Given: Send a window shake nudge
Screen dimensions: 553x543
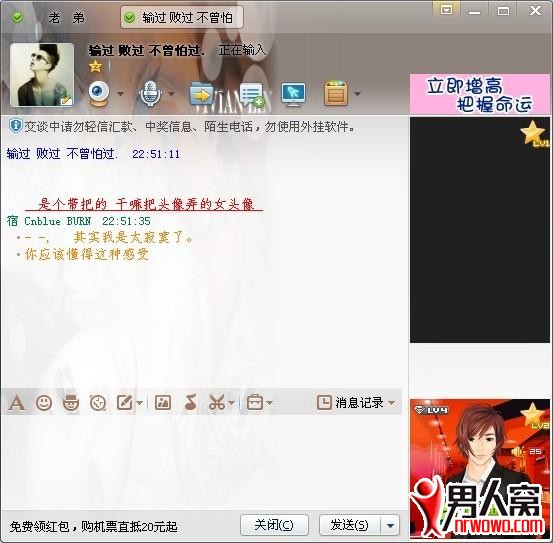Looking at the screenshot, I should click(98, 402).
